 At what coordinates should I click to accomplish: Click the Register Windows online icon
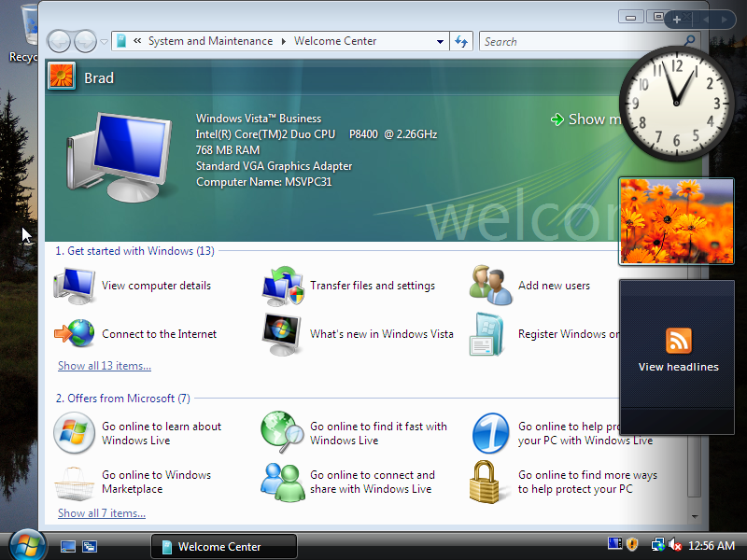[486, 334]
